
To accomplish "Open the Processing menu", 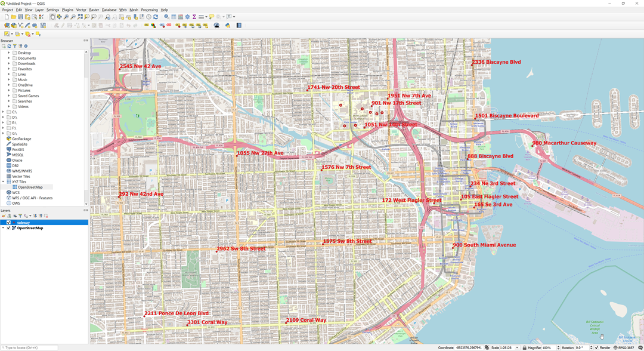I will pos(149,10).
